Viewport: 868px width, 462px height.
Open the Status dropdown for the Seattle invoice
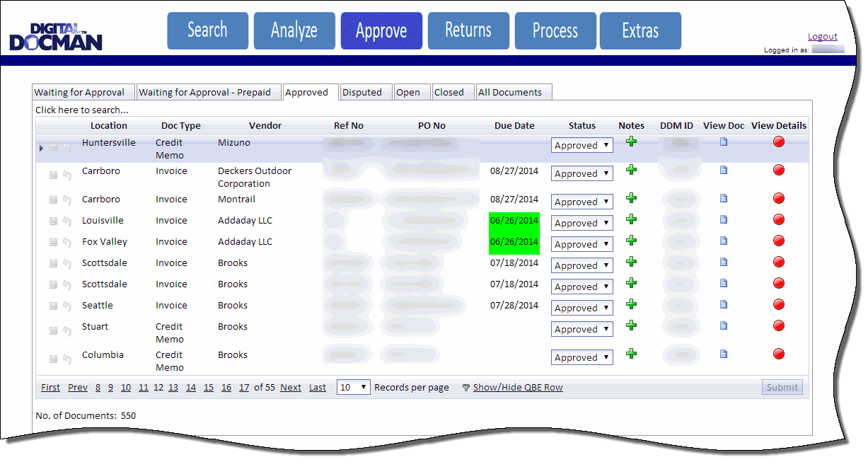[x=581, y=308]
